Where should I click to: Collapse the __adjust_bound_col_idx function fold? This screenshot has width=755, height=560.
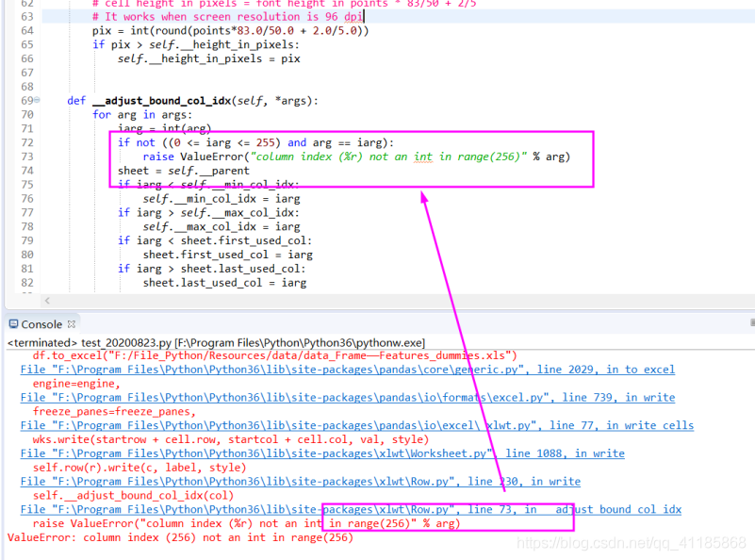coord(38,100)
